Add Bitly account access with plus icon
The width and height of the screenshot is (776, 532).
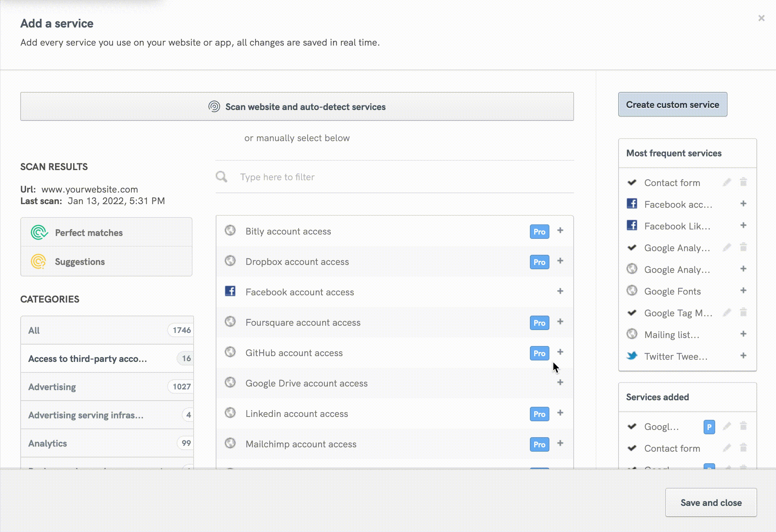pos(560,231)
